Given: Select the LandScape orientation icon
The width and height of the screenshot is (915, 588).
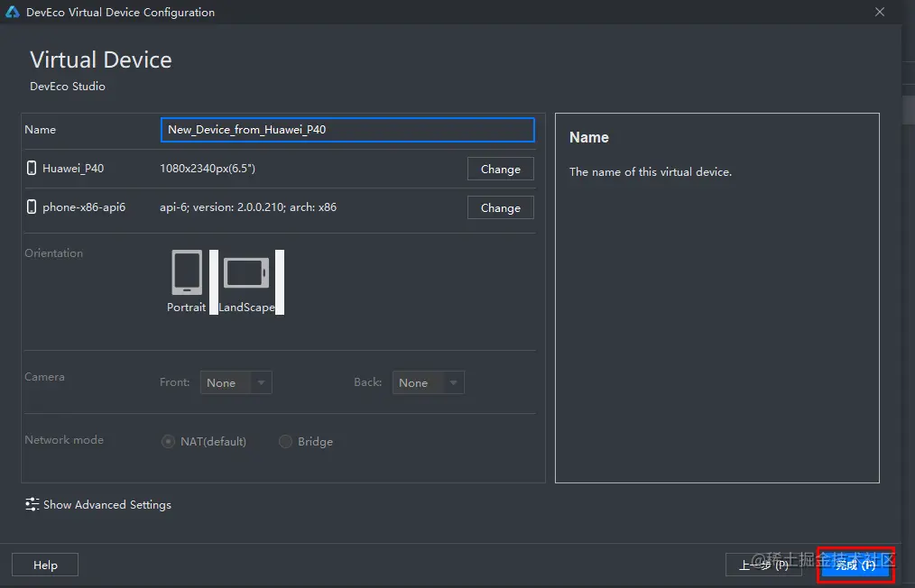Looking at the screenshot, I should 246,272.
